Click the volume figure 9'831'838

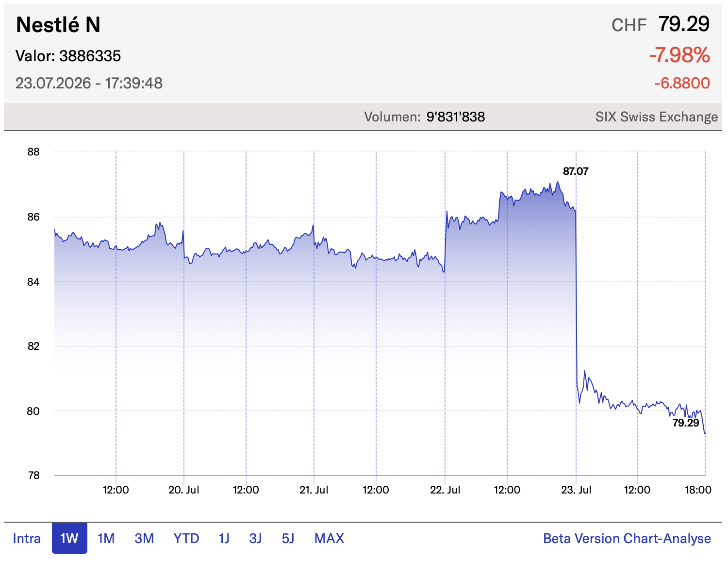coord(456,117)
